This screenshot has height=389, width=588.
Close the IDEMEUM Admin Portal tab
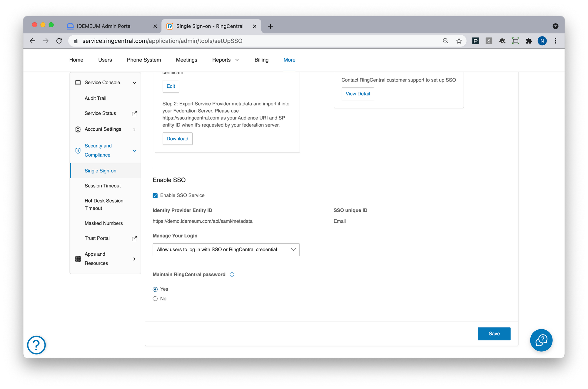(155, 26)
